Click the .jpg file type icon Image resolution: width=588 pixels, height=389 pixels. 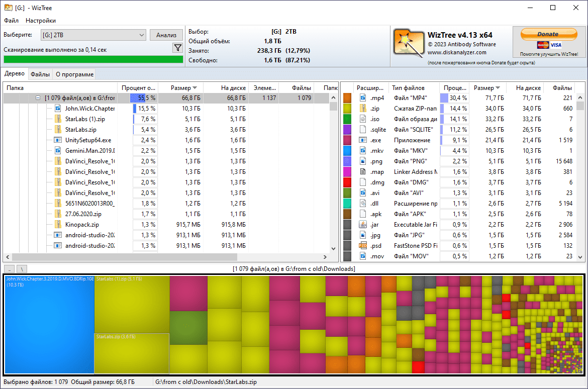pos(363,235)
